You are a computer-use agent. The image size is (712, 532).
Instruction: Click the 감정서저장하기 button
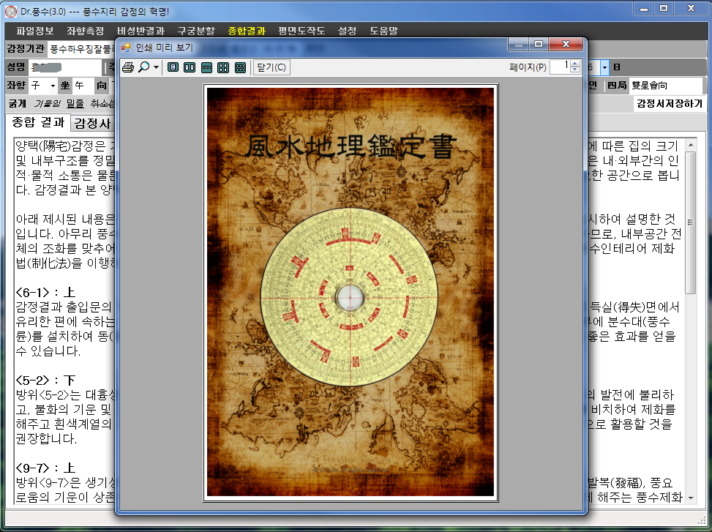click(x=669, y=103)
